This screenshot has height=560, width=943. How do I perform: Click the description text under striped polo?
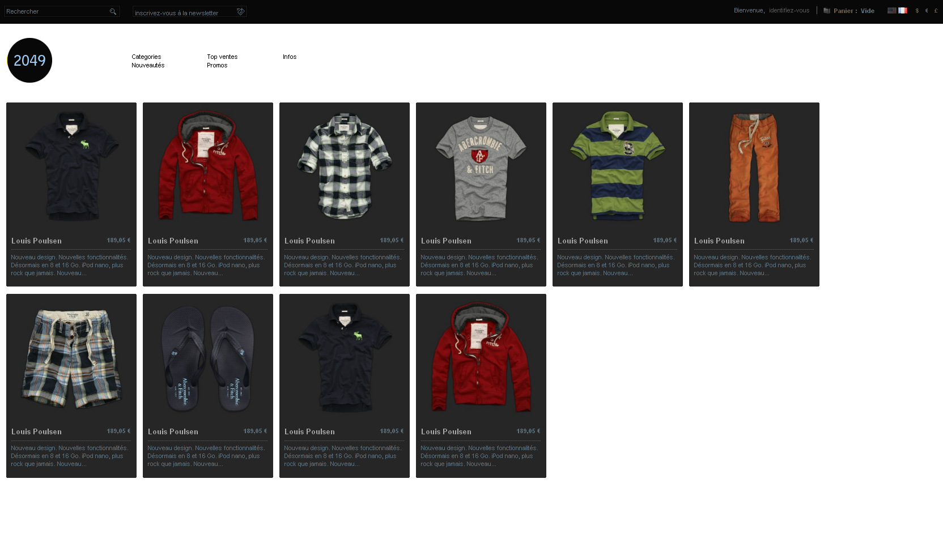click(615, 265)
